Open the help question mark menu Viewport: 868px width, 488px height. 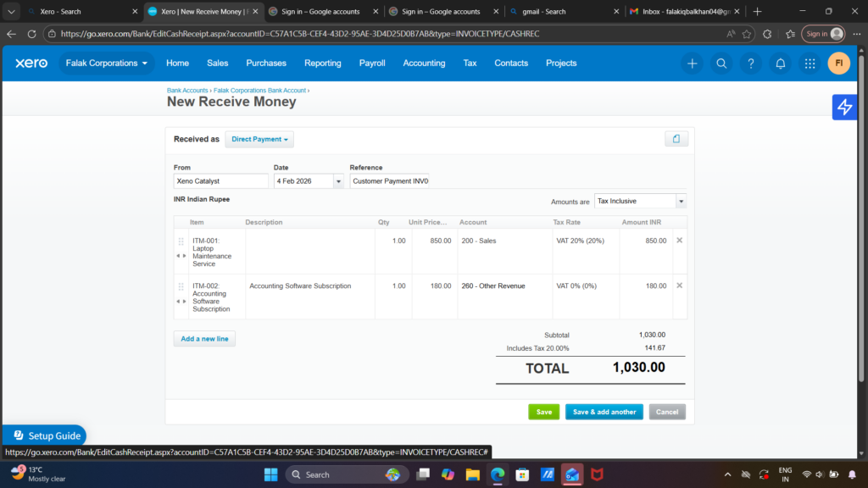[x=751, y=64]
